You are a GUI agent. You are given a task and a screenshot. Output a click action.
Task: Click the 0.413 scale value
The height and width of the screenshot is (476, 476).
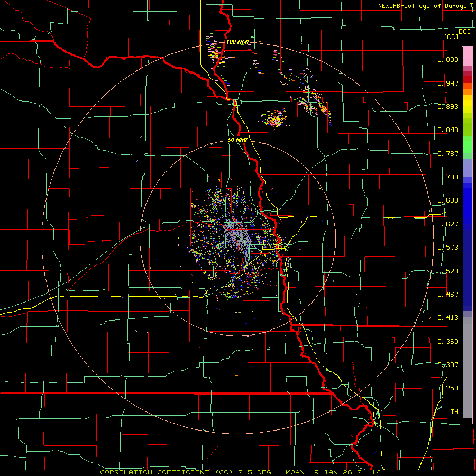click(x=448, y=318)
